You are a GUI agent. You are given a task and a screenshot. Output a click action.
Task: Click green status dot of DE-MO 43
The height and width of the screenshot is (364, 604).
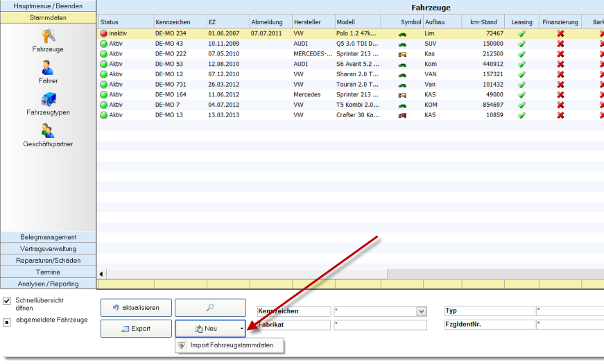pyautogui.click(x=103, y=44)
